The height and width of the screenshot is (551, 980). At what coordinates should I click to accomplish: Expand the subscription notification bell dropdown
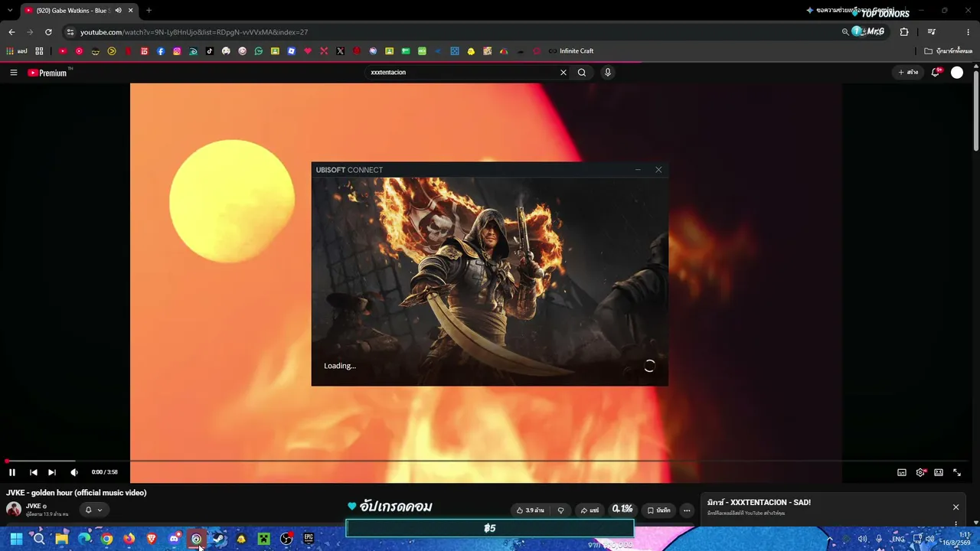93,510
